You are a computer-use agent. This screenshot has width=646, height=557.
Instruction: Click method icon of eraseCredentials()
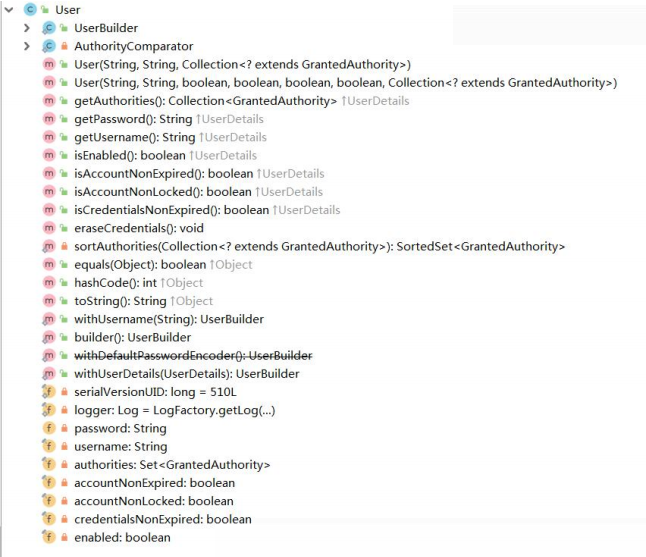[x=49, y=228]
